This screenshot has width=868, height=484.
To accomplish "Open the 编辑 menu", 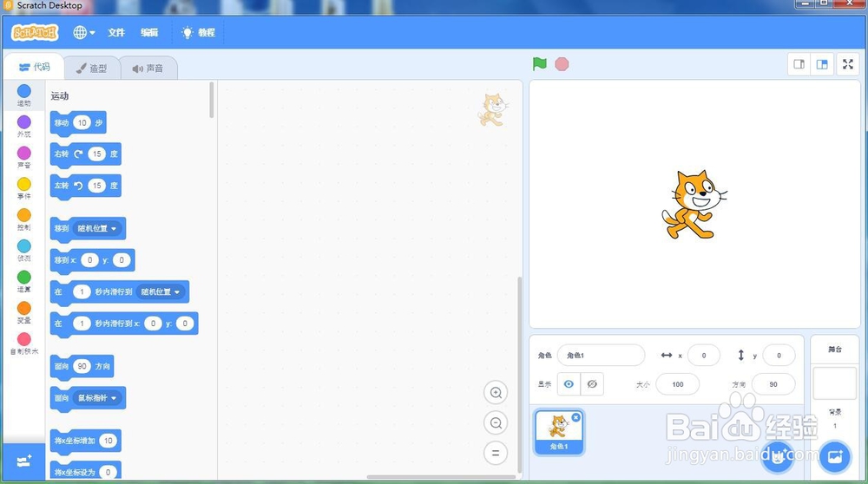I will 149,33.
